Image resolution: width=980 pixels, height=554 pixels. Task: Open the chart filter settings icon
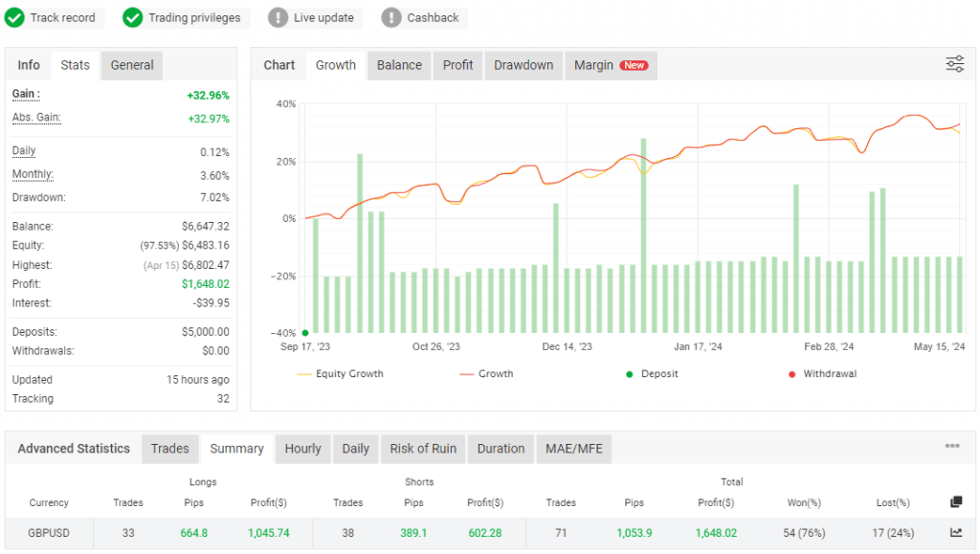[x=954, y=63]
